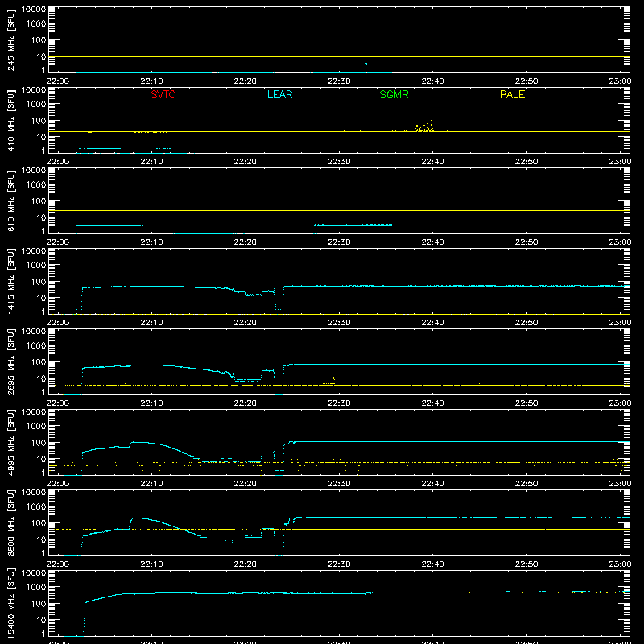Select the 4995 MHz [SFU] axis title
This screenshot has height=644, width=644.
pyautogui.click(x=11, y=443)
